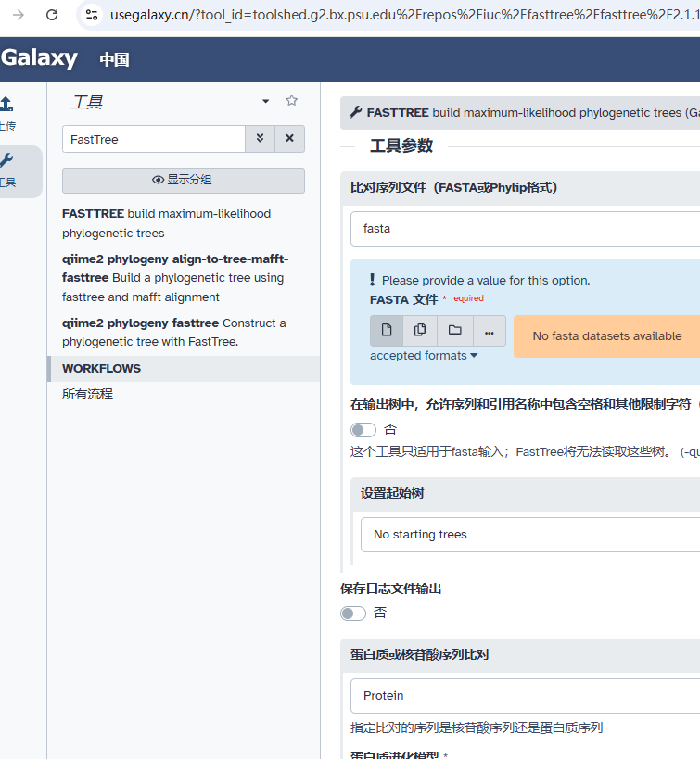Open the No starting trees dropdown
The image size is (700, 759).
(x=530, y=535)
